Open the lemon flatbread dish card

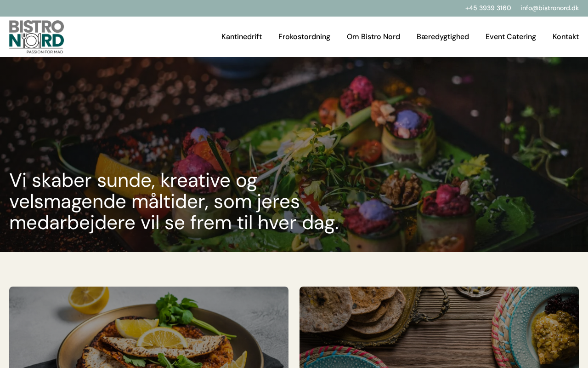point(149,327)
